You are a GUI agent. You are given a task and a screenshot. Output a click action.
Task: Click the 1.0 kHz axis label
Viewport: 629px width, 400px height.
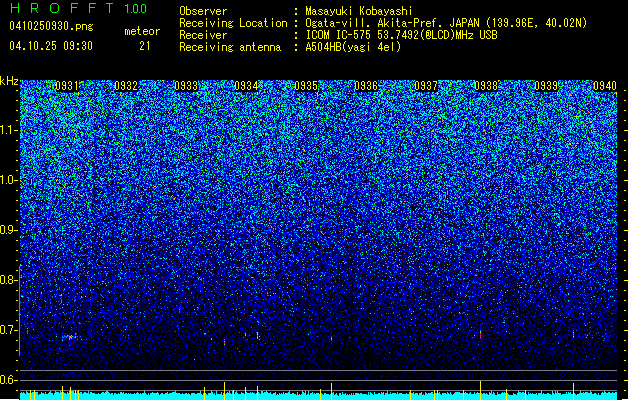[x=8, y=180]
